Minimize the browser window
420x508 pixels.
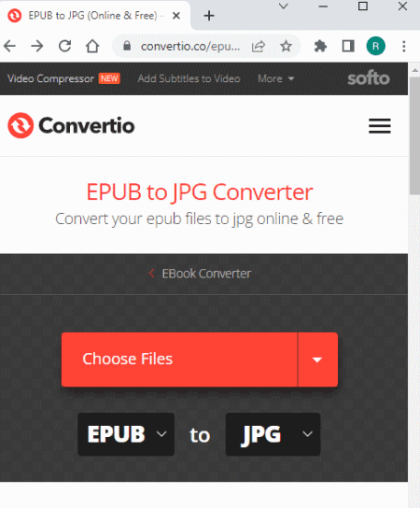coord(323,7)
